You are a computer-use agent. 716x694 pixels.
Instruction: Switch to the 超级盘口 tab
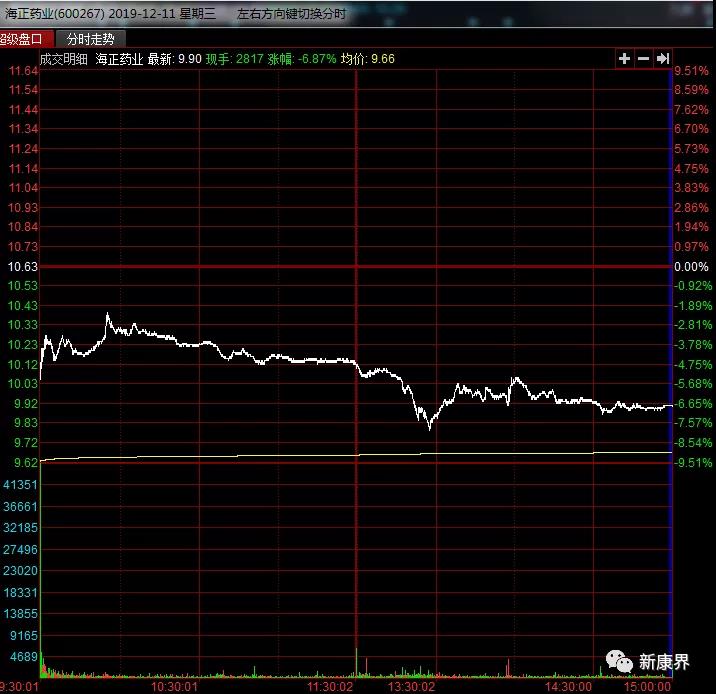coord(24,39)
